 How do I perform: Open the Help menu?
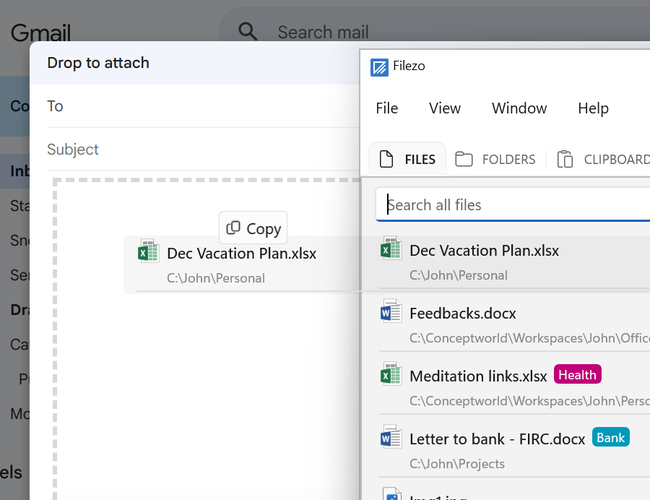tap(593, 108)
